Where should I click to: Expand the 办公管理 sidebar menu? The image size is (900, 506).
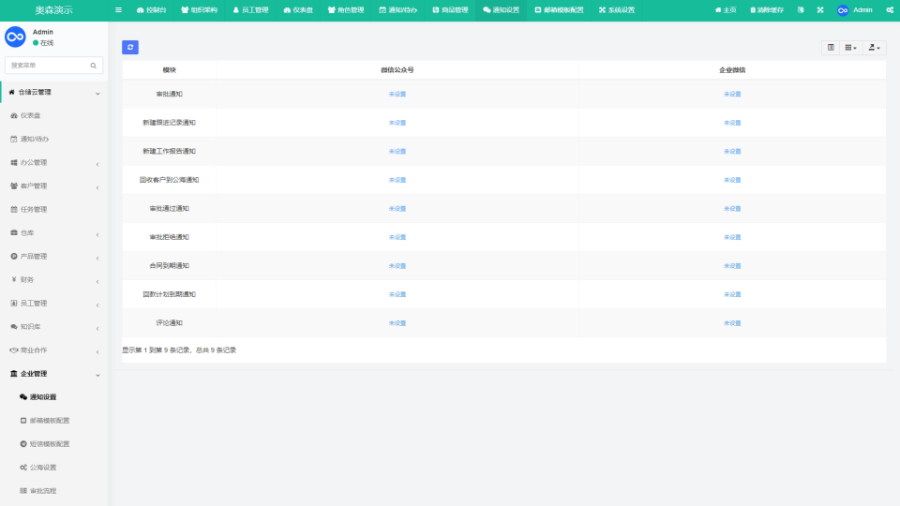54,163
